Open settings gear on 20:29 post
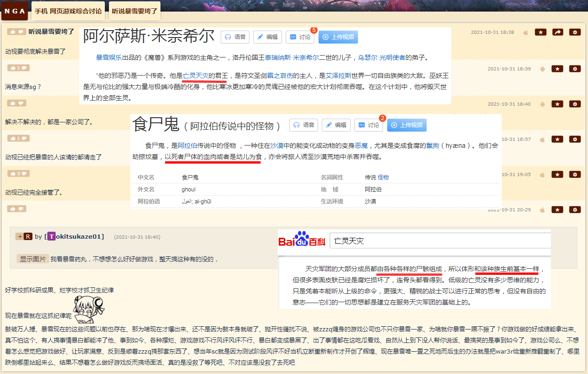 (x=575, y=209)
